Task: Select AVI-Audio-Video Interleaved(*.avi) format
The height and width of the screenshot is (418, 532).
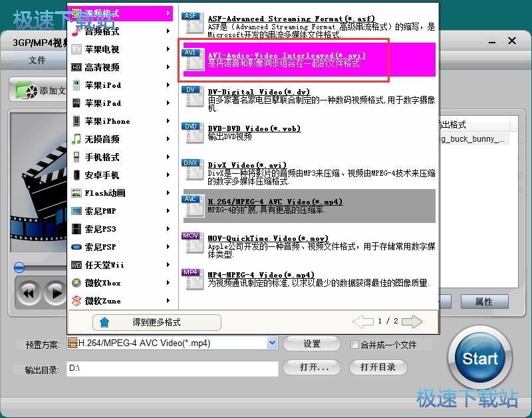Action: point(309,59)
